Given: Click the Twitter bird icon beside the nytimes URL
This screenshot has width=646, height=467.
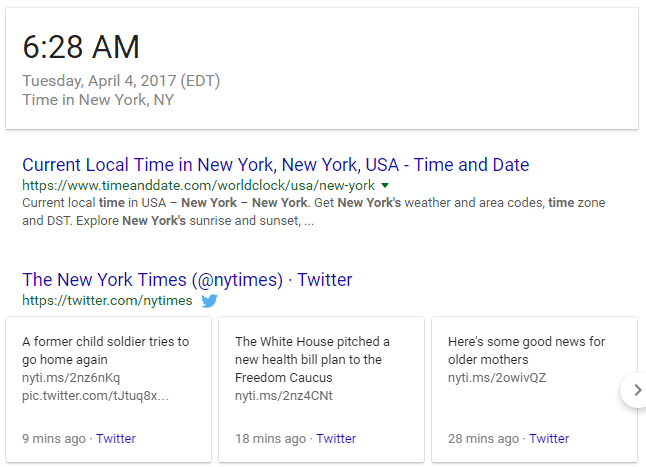Looking at the screenshot, I should coord(209,300).
